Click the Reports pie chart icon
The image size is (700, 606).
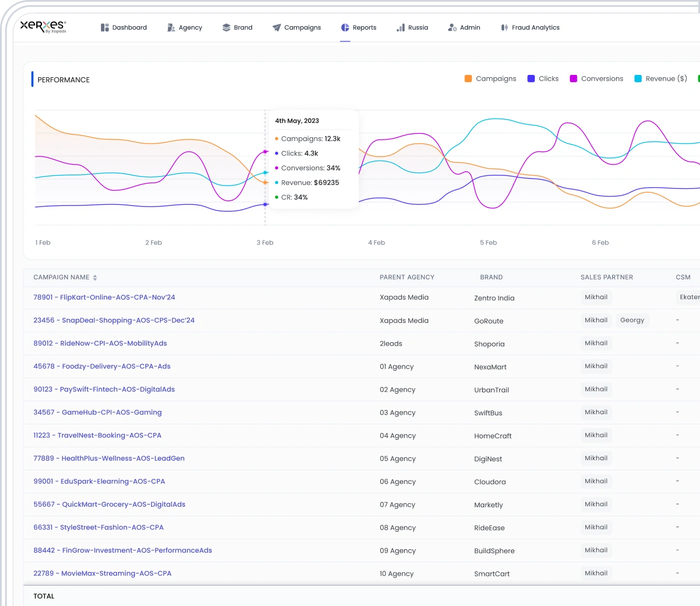coord(345,27)
